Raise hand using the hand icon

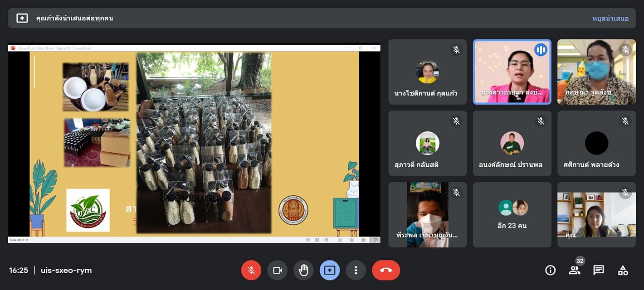pyautogui.click(x=303, y=271)
